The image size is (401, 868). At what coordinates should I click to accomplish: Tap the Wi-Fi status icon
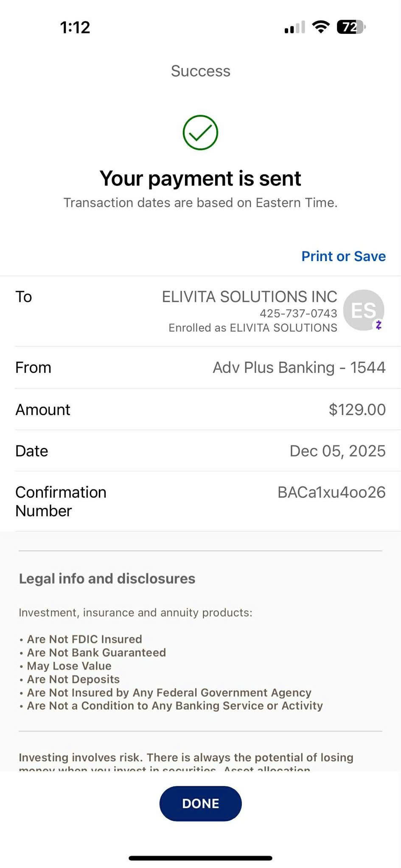(321, 27)
